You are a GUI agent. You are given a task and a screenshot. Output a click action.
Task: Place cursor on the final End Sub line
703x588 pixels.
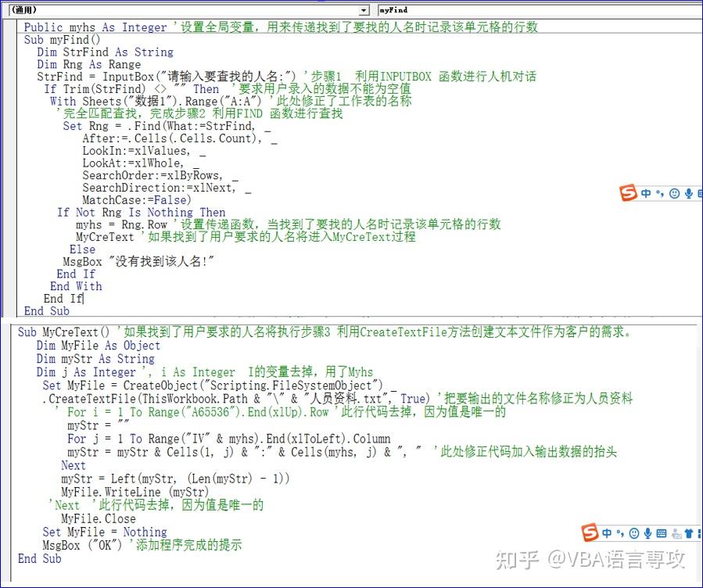pyautogui.click(x=39, y=558)
